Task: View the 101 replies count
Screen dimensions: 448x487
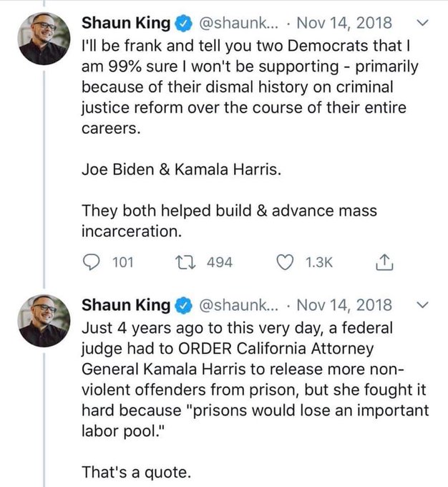Action: pos(123,263)
